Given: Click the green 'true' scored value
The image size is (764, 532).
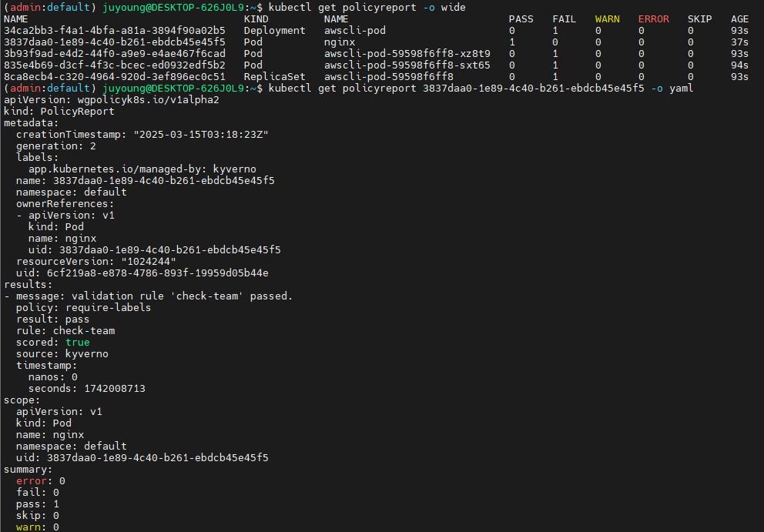Looking at the screenshot, I should [78, 343].
